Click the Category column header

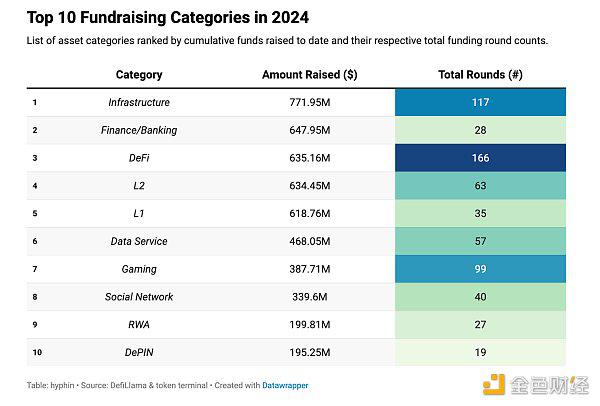139,75
